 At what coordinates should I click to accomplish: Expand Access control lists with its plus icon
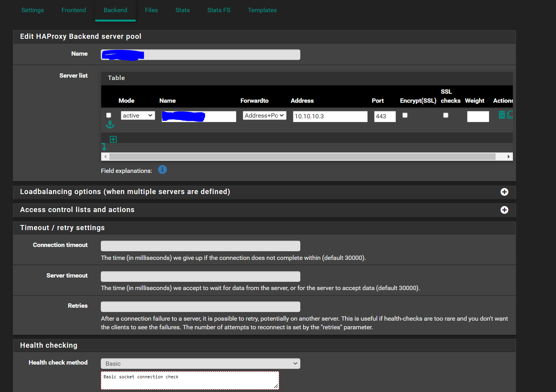pyautogui.click(x=505, y=210)
